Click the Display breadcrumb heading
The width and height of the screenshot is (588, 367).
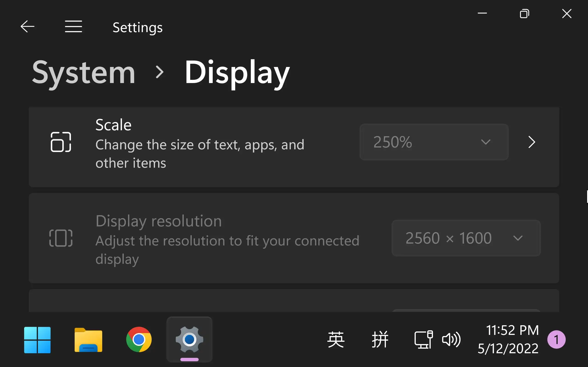click(x=237, y=72)
